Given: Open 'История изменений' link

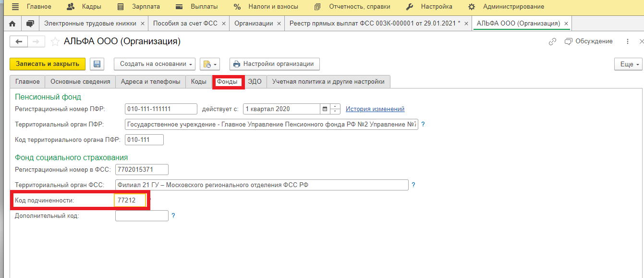Looking at the screenshot, I should (x=375, y=109).
